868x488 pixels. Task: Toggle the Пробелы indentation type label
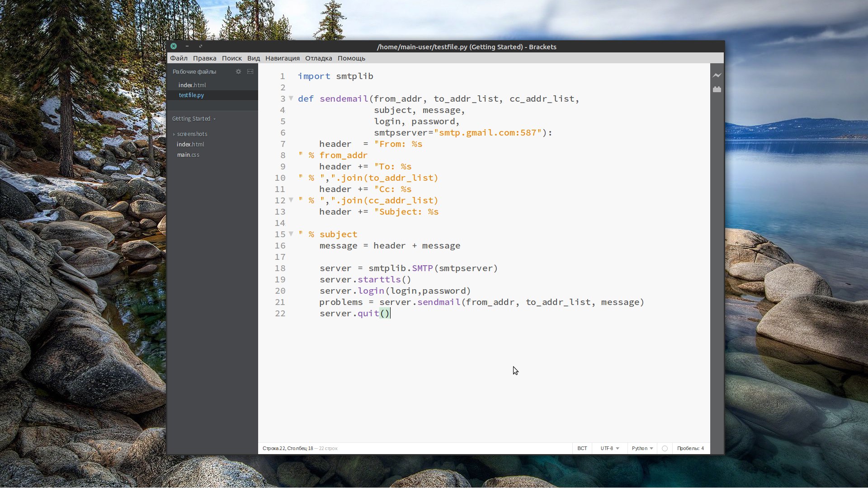(x=688, y=448)
